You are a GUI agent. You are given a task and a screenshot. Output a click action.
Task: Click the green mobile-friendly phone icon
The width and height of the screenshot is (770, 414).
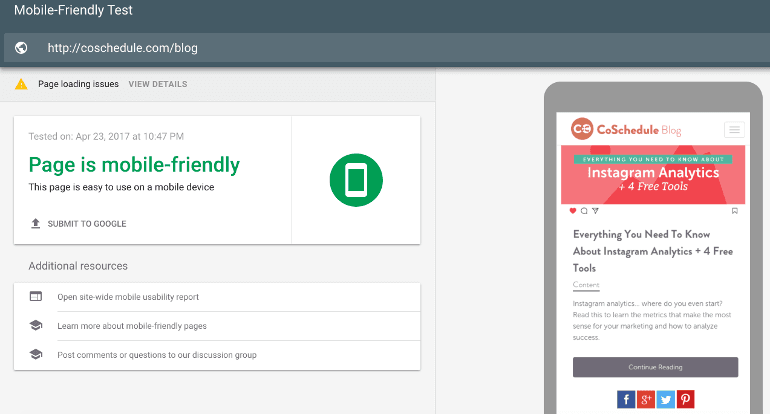pyautogui.click(x=356, y=180)
